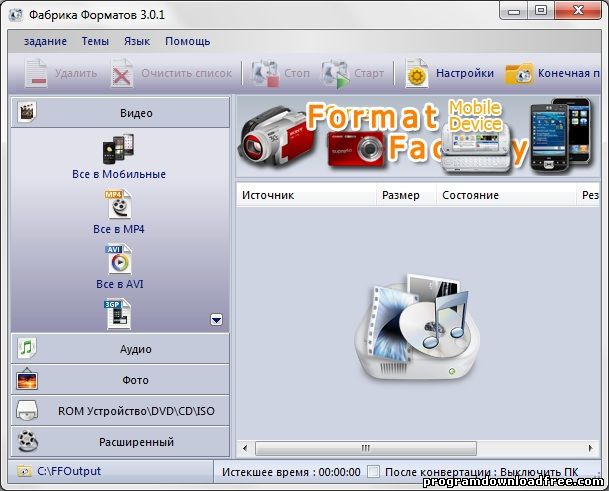Click the Удалить label in toolbar

point(76,73)
